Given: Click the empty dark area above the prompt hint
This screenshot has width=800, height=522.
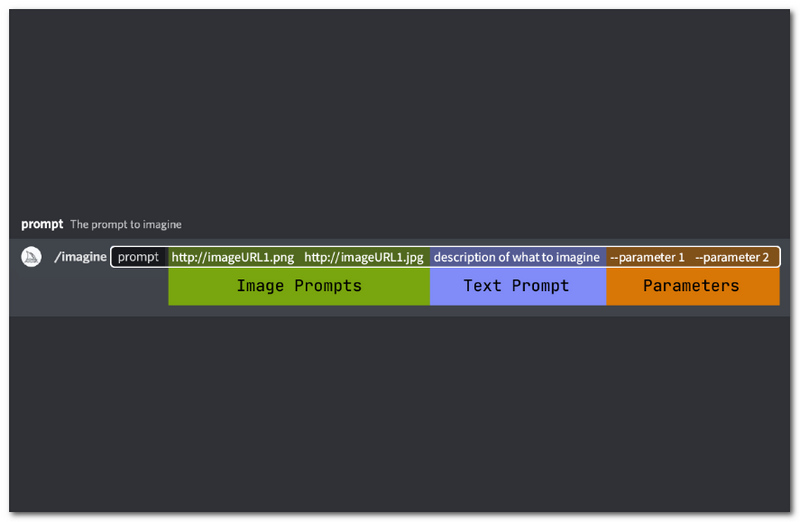Looking at the screenshot, I should pyautogui.click(x=400, y=110).
